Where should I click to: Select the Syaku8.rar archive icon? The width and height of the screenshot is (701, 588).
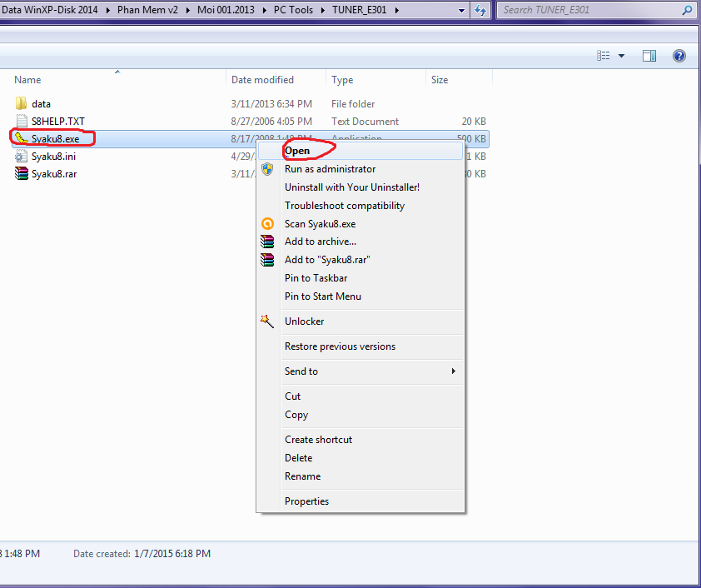[x=21, y=174]
